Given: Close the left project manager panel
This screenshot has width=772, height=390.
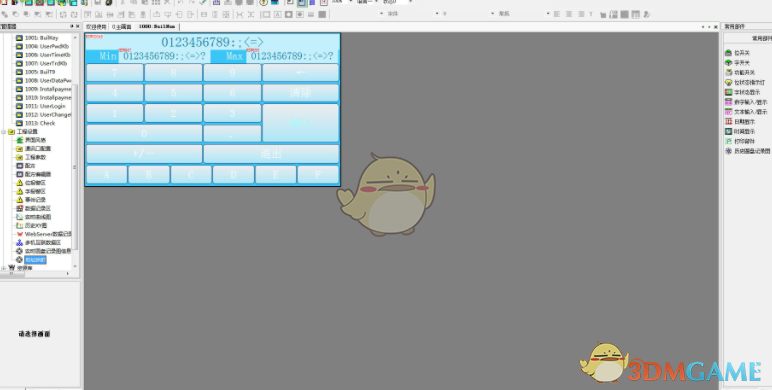Looking at the screenshot, I should pos(77,26).
